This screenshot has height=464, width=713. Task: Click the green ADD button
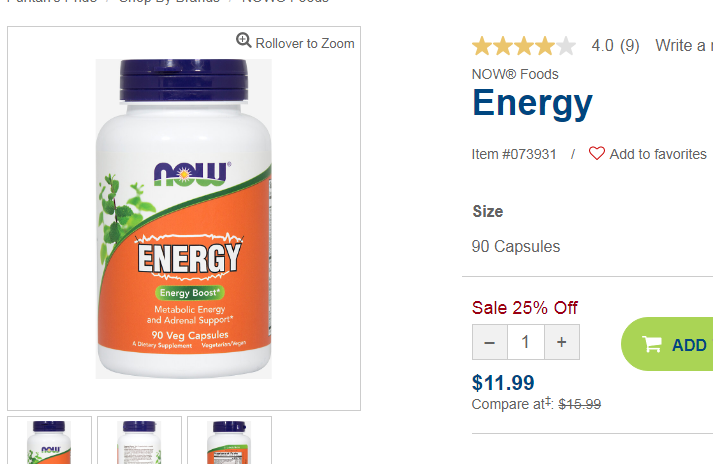click(x=667, y=344)
